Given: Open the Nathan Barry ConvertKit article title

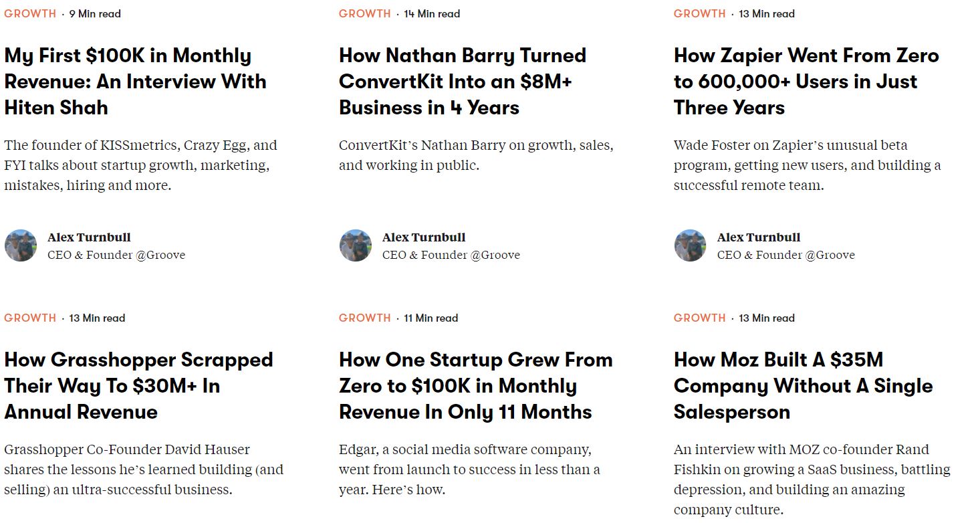Looking at the screenshot, I should (463, 82).
